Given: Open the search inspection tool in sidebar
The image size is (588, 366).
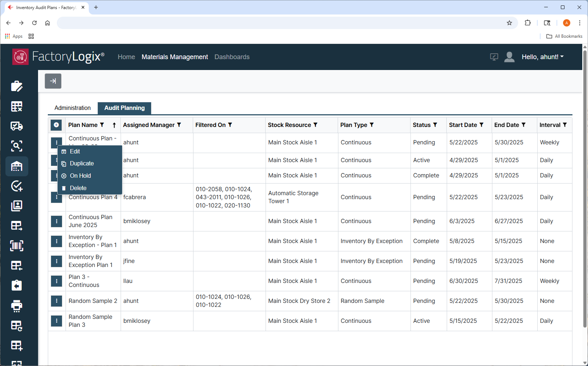Looking at the screenshot, I should point(17,146).
